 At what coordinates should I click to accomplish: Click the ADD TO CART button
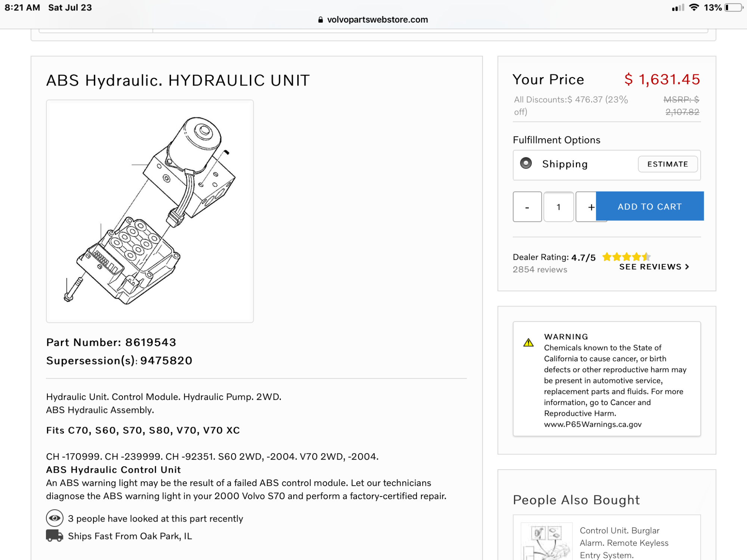click(650, 206)
